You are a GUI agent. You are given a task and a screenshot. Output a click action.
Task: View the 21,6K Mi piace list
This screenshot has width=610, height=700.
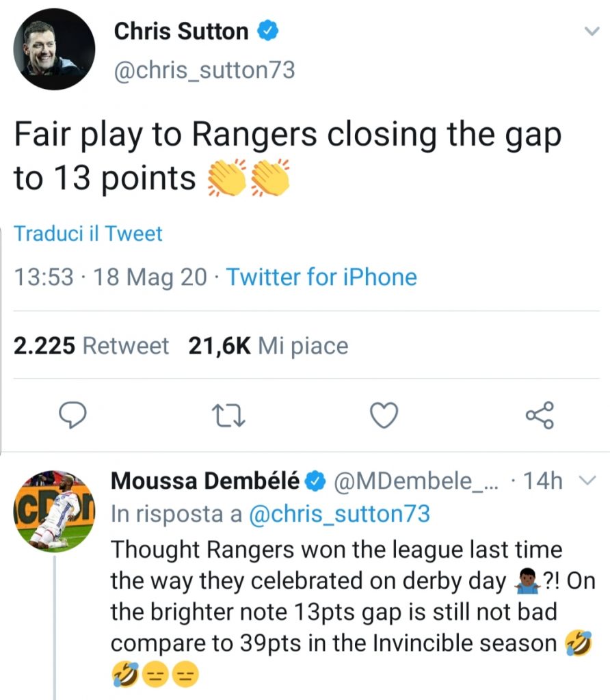[268, 346]
